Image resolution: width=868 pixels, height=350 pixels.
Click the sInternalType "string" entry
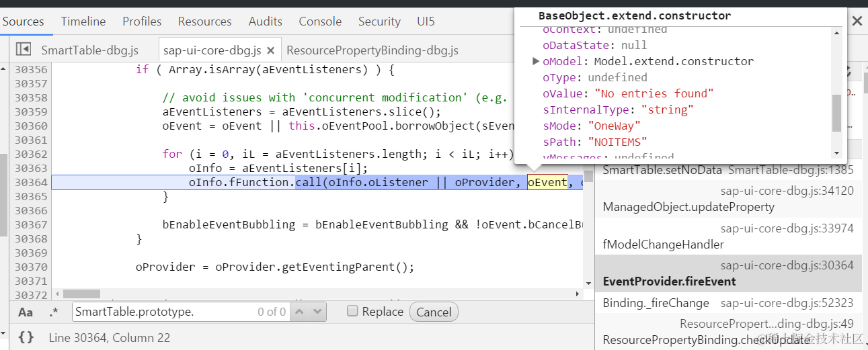pos(618,110)
